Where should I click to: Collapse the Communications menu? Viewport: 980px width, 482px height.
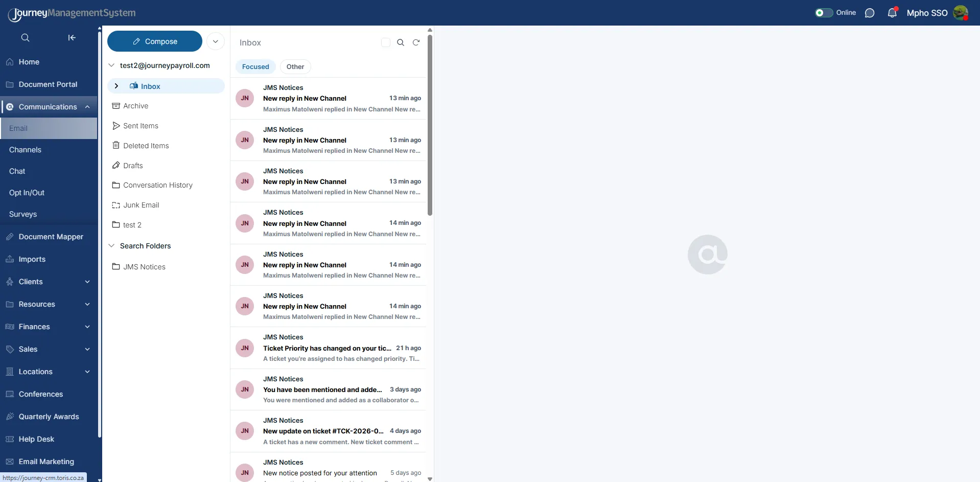tap(87, 107)
